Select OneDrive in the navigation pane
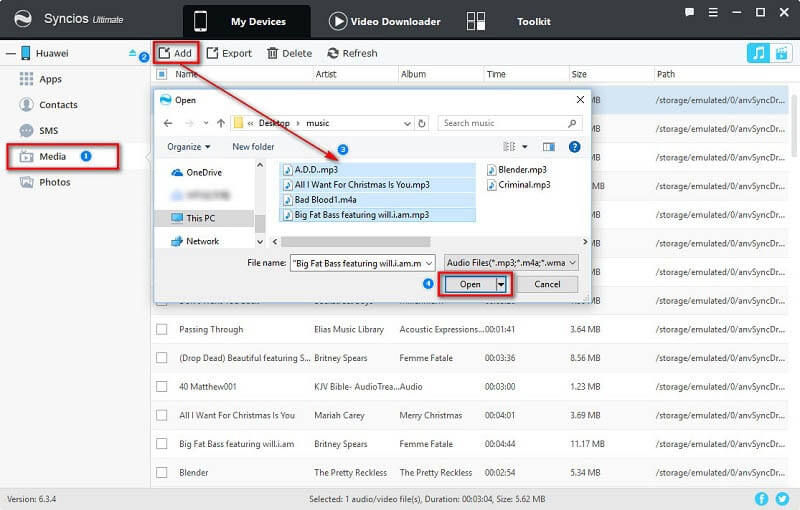Image resolution: width=800 pixels, height=510 pixels. pos(204,172)
